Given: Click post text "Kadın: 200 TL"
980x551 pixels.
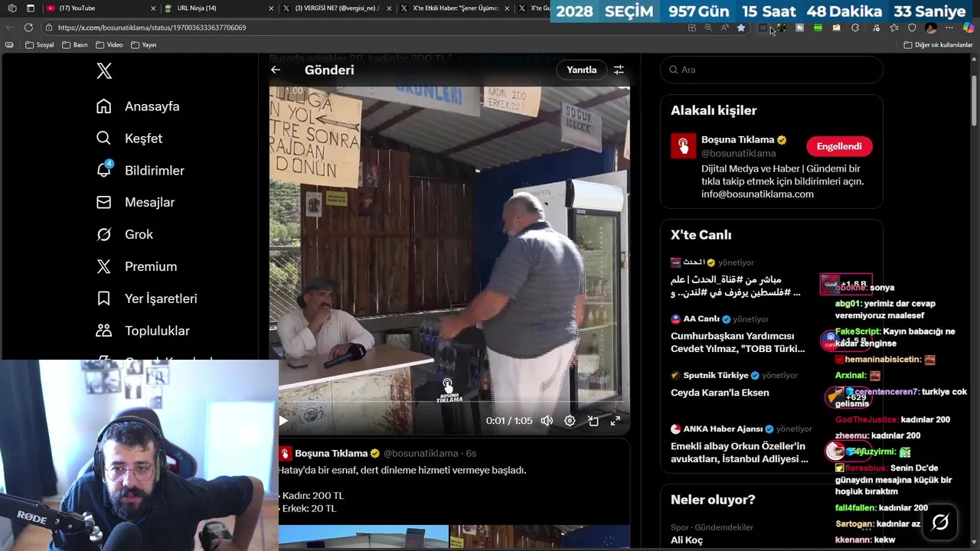Looking at the screenshot, I should [x=312, y=496].
